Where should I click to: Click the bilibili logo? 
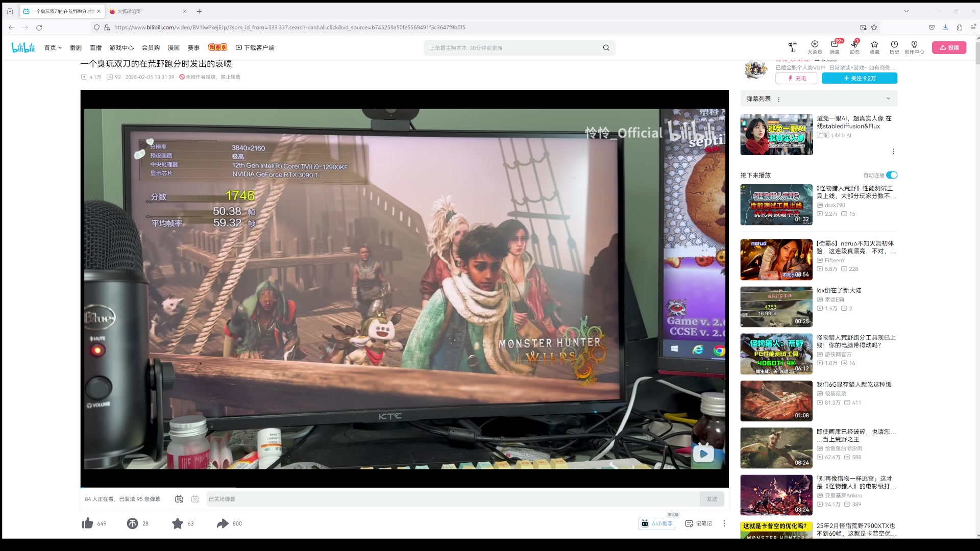click(23, 47)
